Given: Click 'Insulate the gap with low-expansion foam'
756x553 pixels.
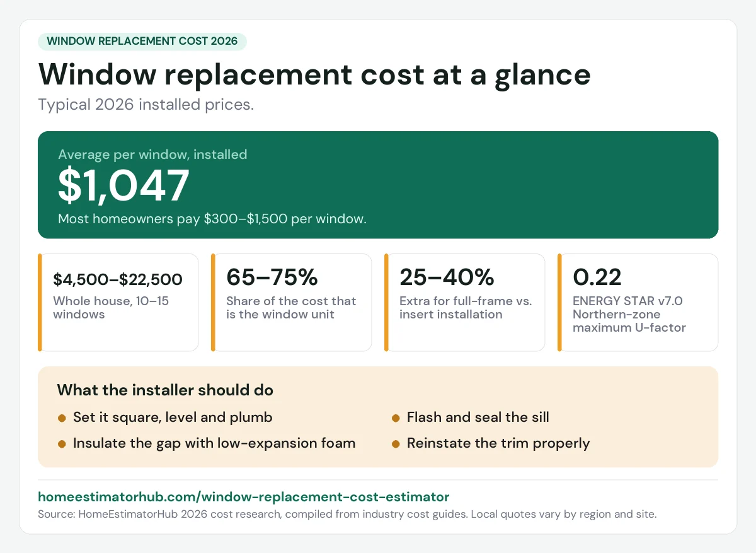Looking at the screenshot, I should [214, 443].
